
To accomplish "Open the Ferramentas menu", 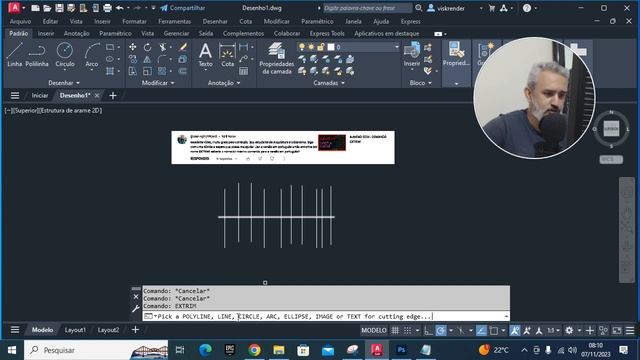I will click(174, 21).
